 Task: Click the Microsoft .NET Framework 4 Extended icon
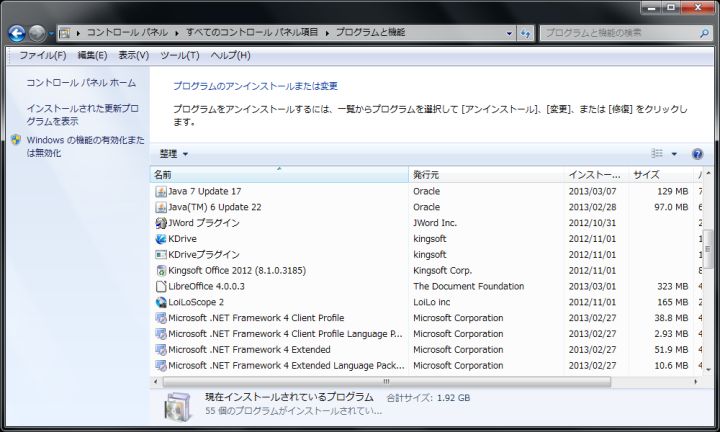pyautogui.click(x=161, y=350)
